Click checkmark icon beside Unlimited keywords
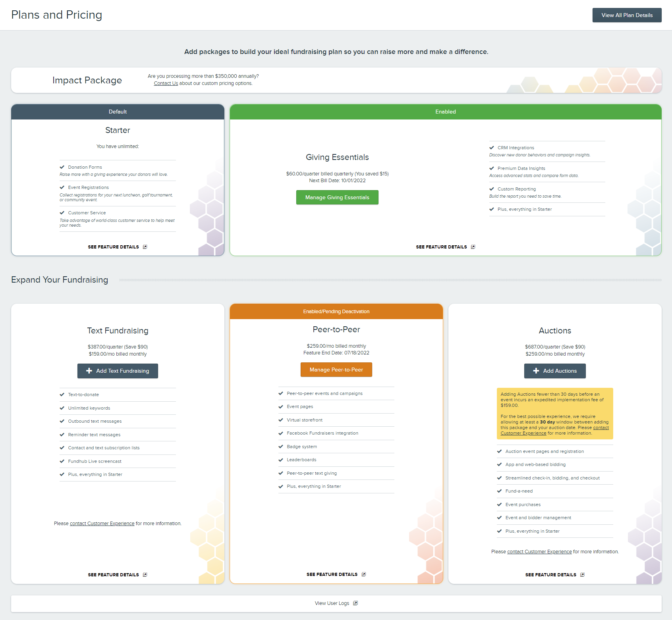The width and height of the screenshot is (672, 620). [x=62, y=408]
